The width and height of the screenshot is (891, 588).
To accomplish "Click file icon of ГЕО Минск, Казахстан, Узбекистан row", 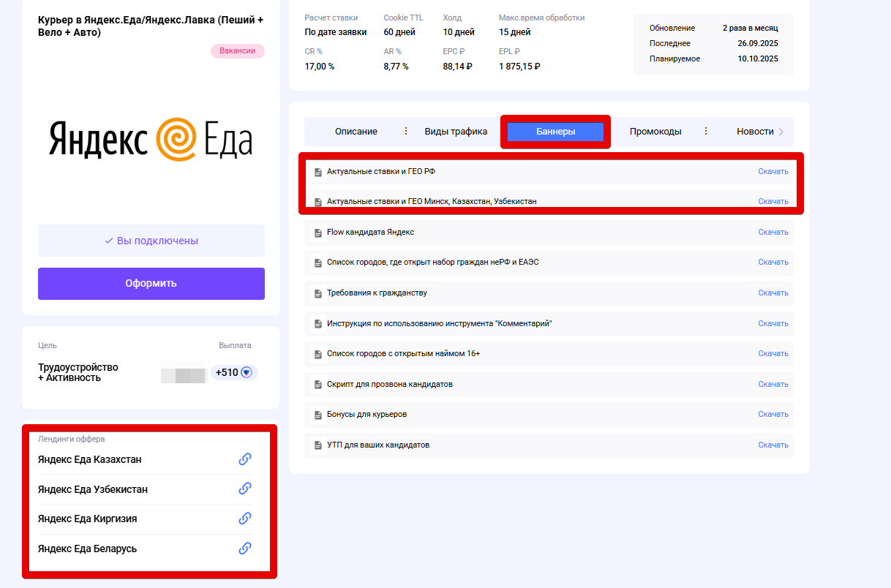I will 317,202.
